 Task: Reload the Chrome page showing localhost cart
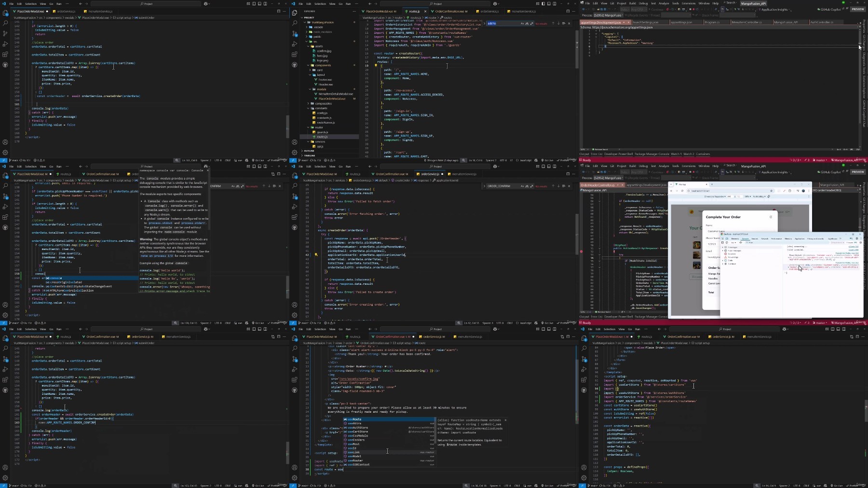682,191
